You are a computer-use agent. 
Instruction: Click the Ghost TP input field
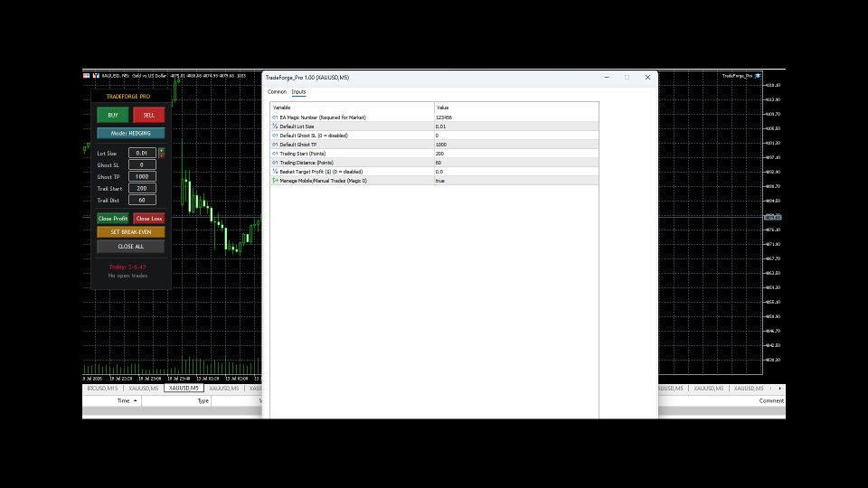142,176
